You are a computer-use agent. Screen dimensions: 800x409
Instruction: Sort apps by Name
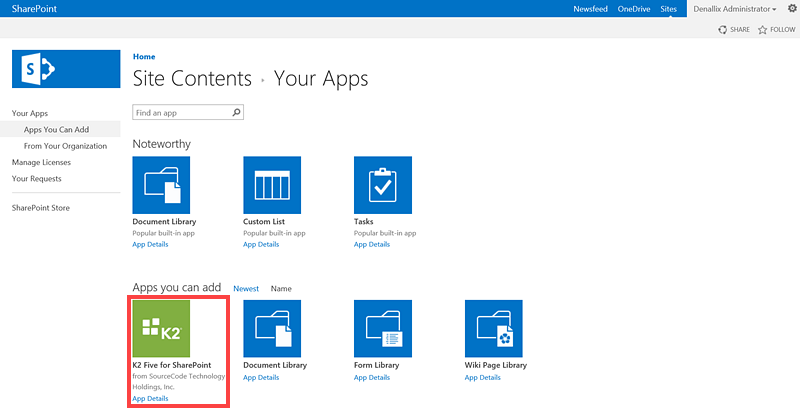click(x=281, y=289)
